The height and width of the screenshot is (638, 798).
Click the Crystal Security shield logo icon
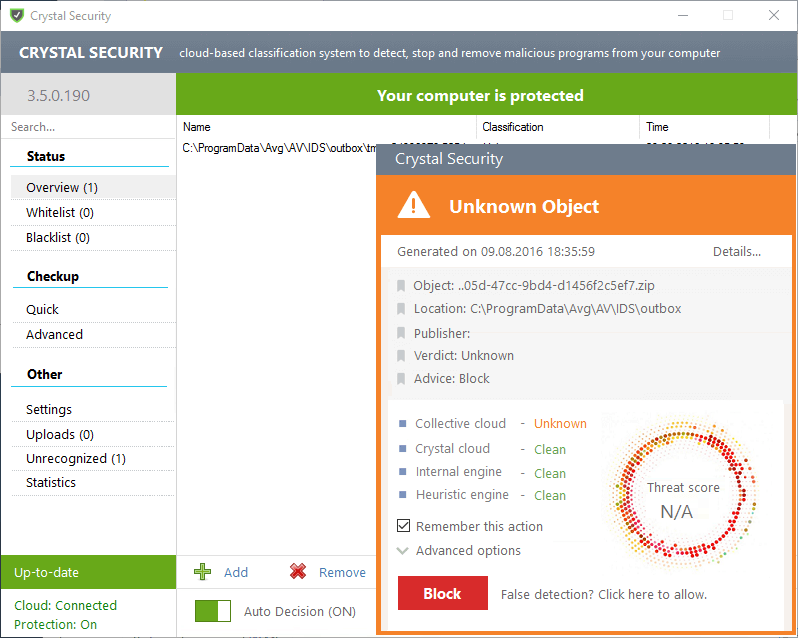click(17, 15)
